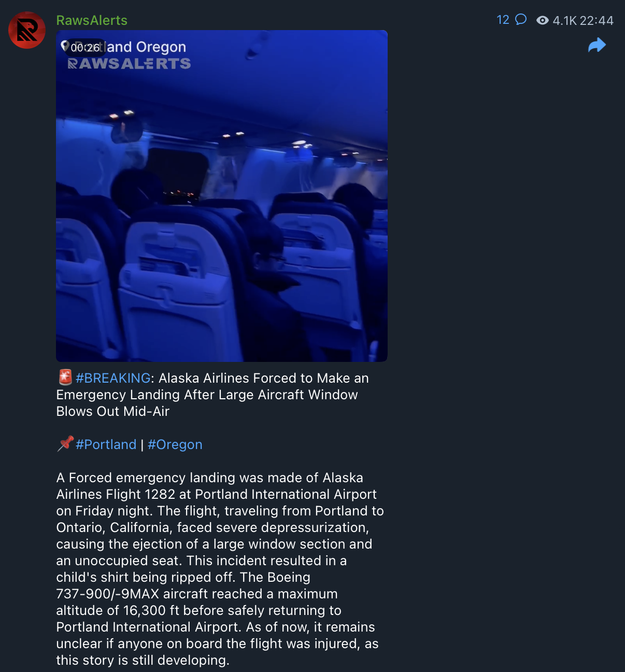Click the 22:44 message timestamp

pyautogui.click(x=596, y=21)
